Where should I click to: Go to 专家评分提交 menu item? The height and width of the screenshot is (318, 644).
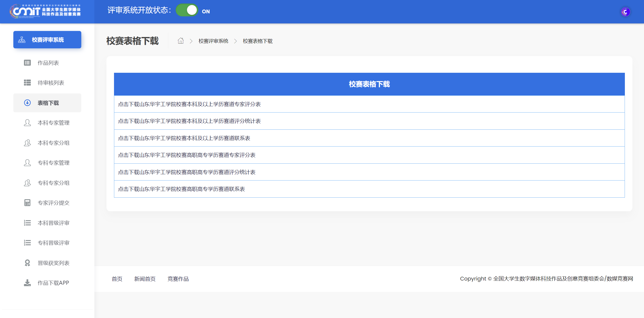(47, 203)
